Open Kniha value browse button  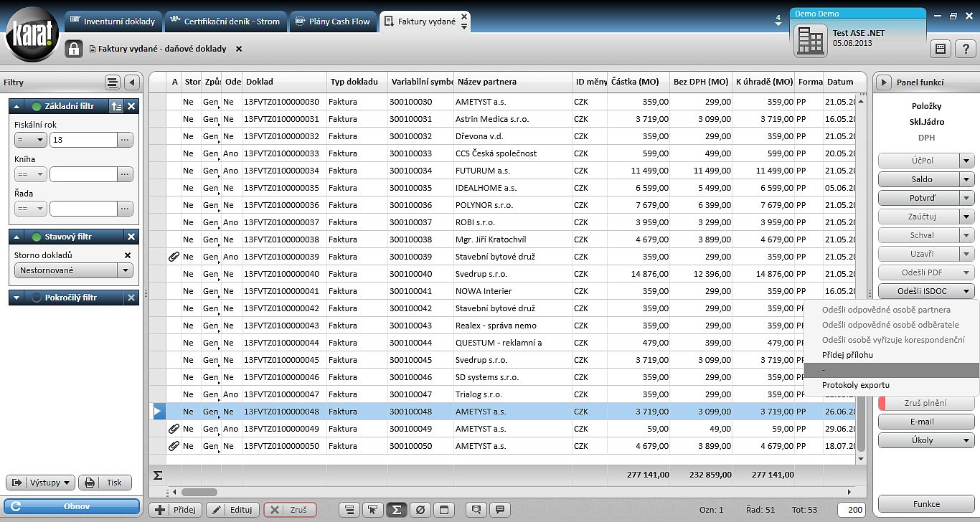(126, 174)
